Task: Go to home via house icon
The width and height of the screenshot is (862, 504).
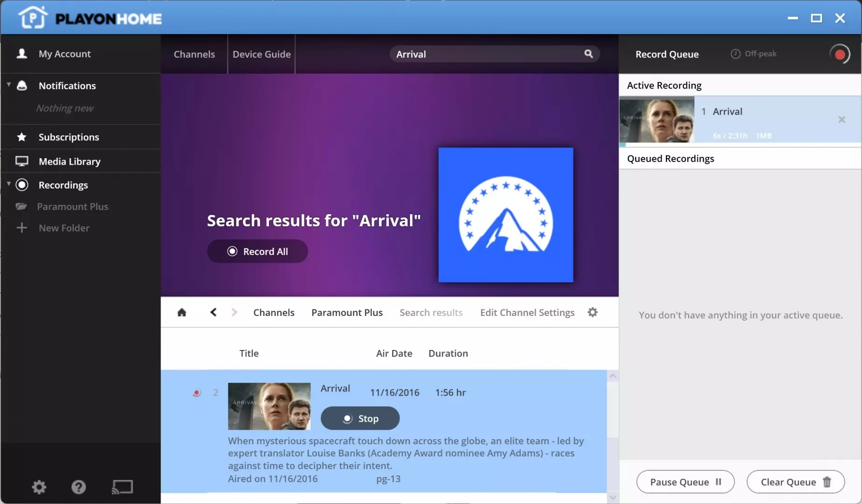Action: coord(182,312)
